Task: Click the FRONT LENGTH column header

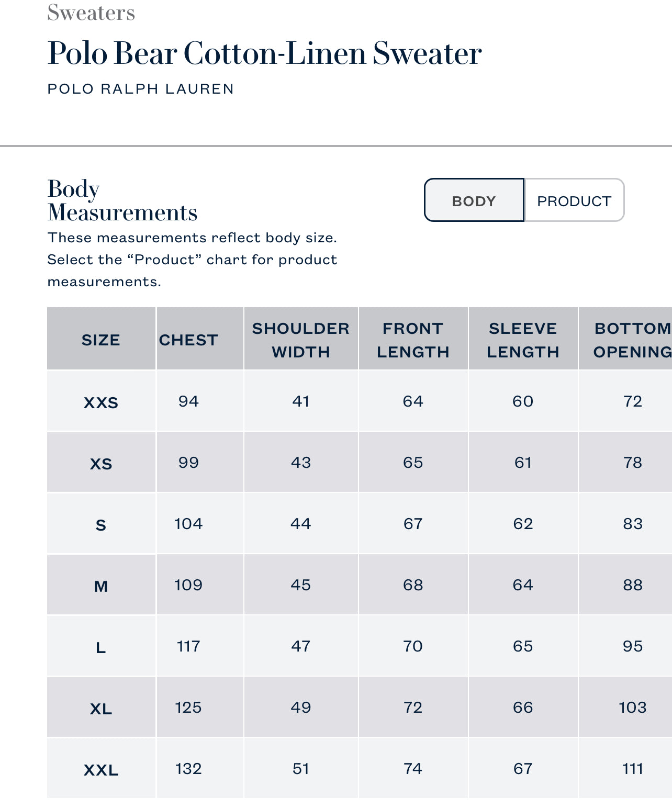Action: pyautogui.click(x=413, y=340)
